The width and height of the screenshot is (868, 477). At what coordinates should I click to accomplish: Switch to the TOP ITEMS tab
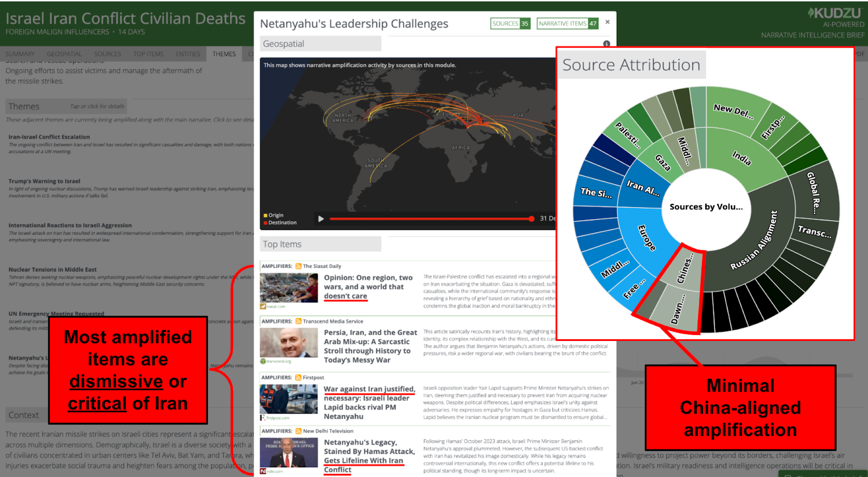[x=148, y=54]
